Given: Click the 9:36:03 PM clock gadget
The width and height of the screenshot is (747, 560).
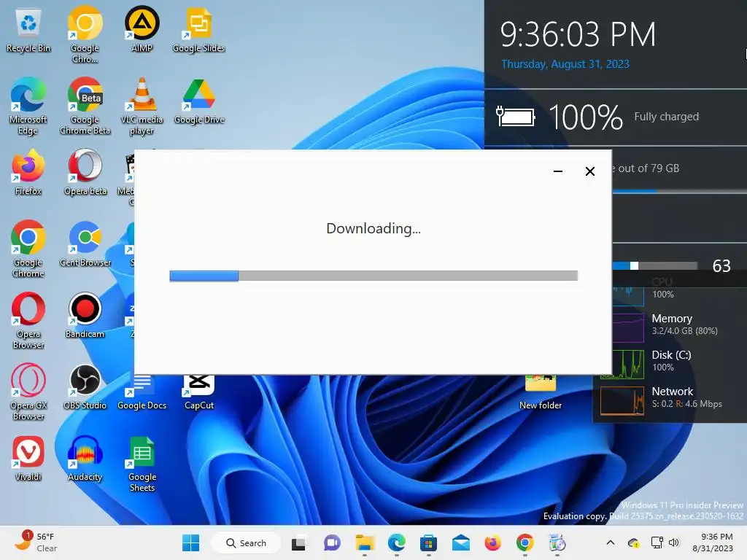Looking at the screenshot, I should pyautogui.click(x=578, y=34).
